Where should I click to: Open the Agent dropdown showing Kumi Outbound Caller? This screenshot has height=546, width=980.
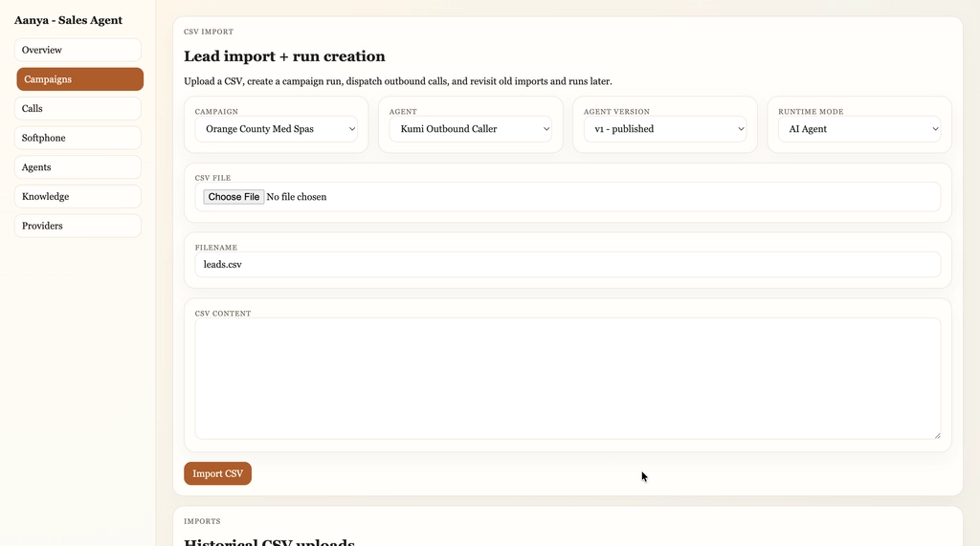[470, 129]
